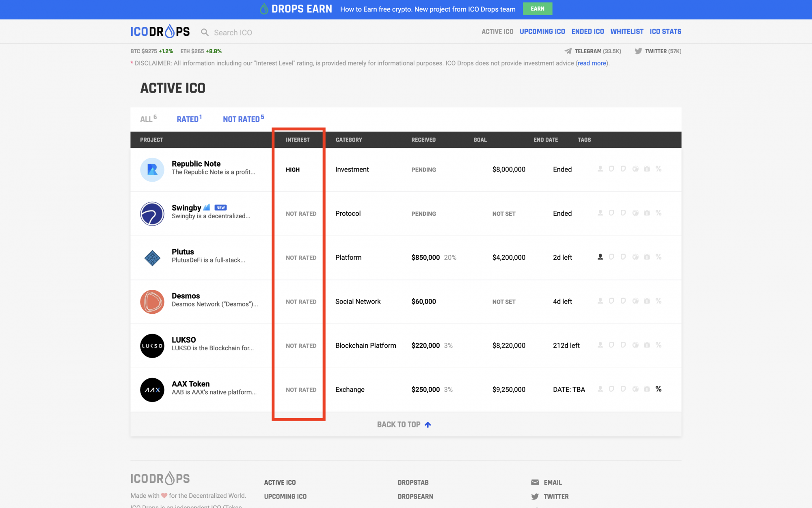Click the gift tag icon in AAX Token row
This screenshot has width=812, height=508.
[x=647, y=389]
